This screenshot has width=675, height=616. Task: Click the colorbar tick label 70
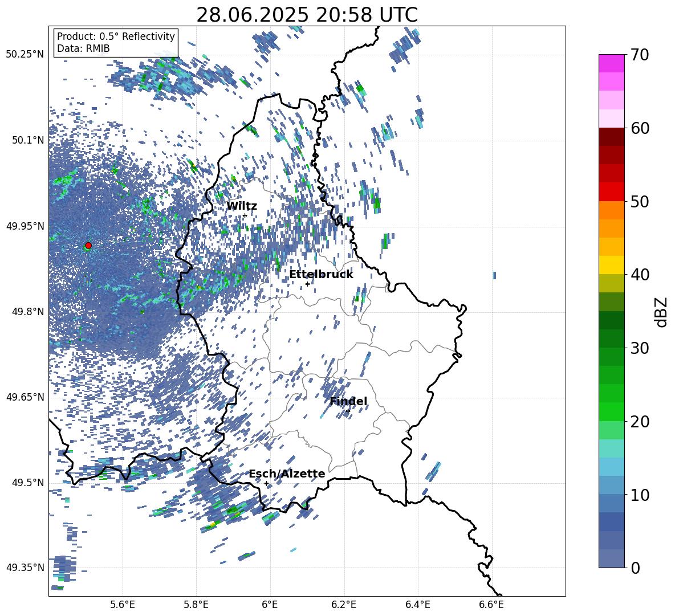[x=640, y=55]
